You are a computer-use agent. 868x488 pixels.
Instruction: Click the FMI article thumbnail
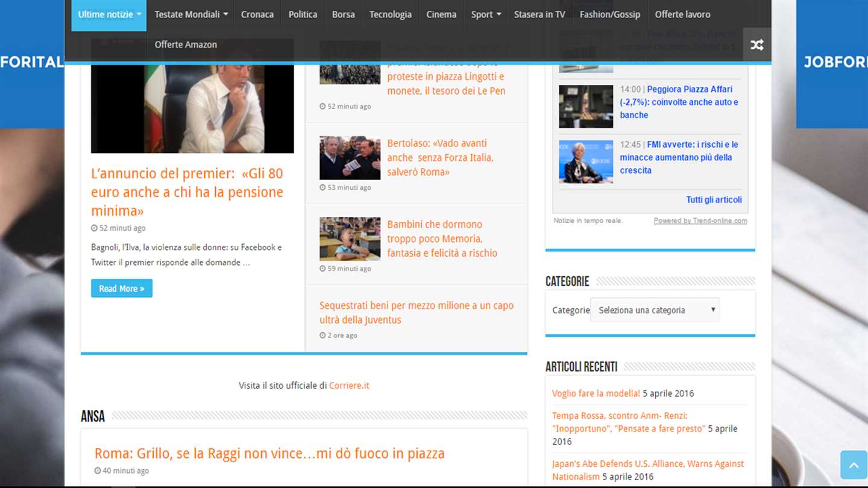point(586,161)
